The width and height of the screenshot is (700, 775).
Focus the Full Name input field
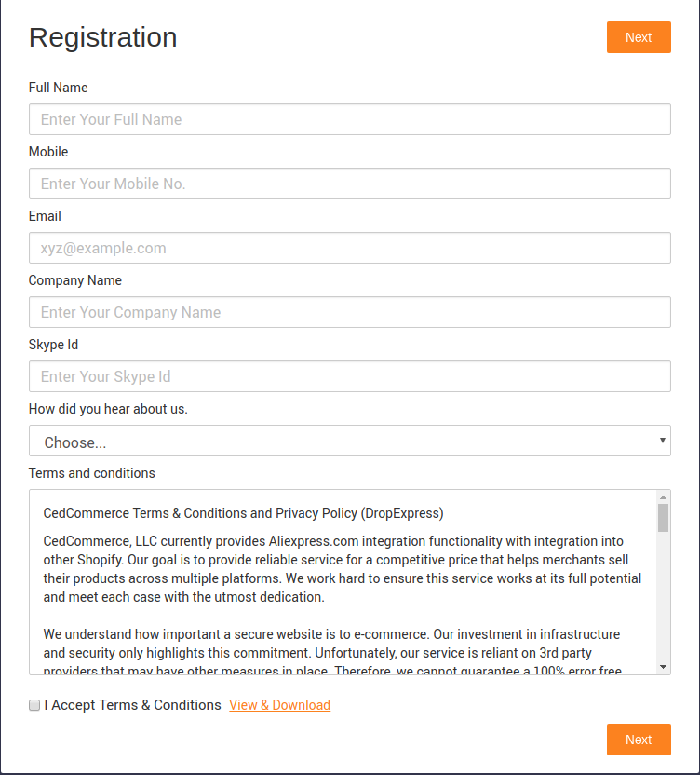[x=349, y=119]
